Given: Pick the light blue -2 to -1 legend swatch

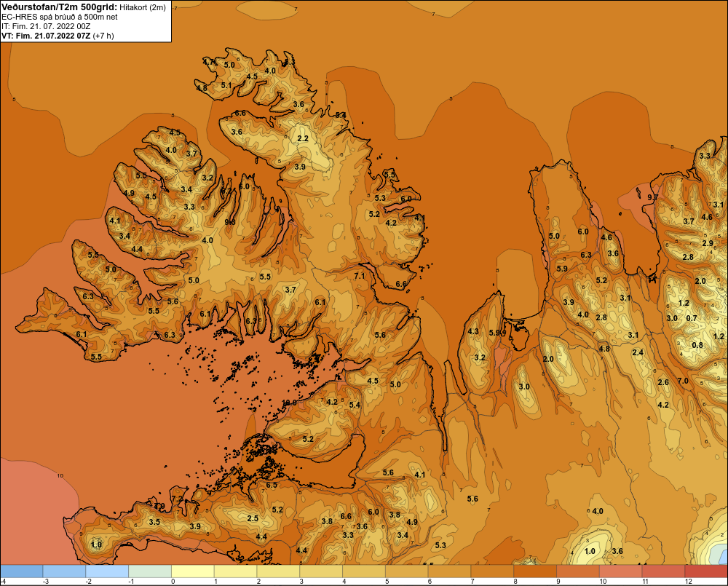Looking at the screenshot, I should (x=107, y=571).
